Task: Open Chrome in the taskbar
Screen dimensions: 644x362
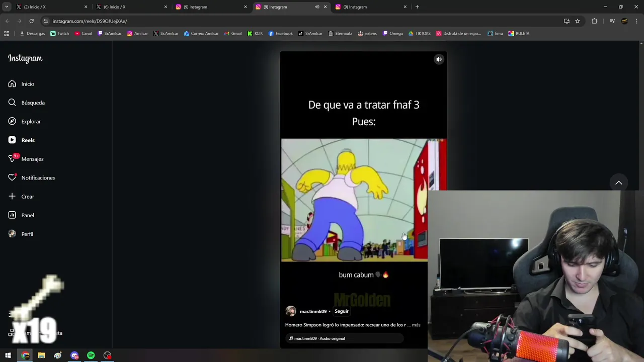Action: (26, 355)
